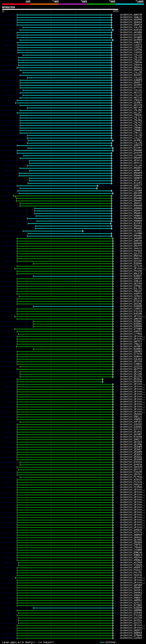The image size is (146, 644).
Task: Open hit UniRef100_Q84K04
Action: tap(131, 22)
